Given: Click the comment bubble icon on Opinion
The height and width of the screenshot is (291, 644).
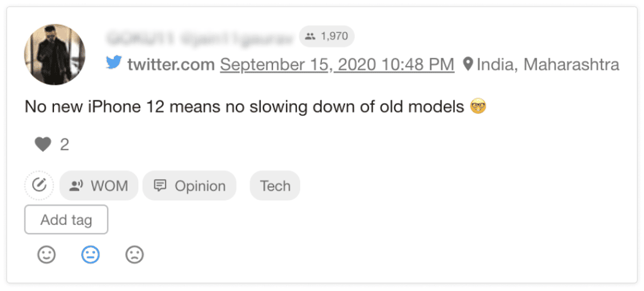Looking at the screenshot, I should point(160,186).
